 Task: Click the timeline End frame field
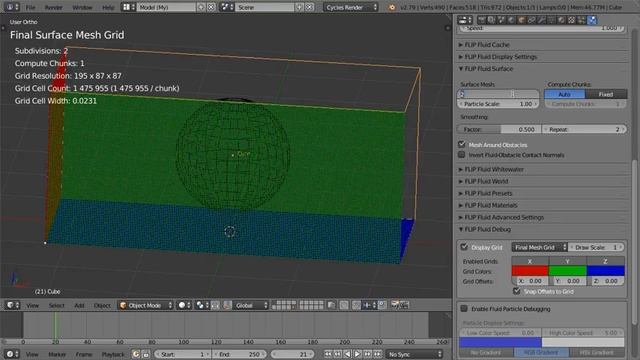coord(240,354)
